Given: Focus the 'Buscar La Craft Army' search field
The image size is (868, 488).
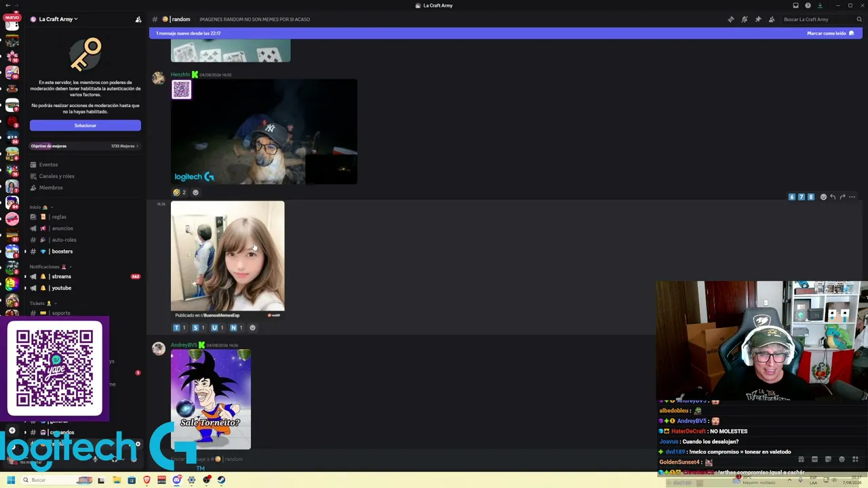Looking at the screenshot, I should [822, 19].
